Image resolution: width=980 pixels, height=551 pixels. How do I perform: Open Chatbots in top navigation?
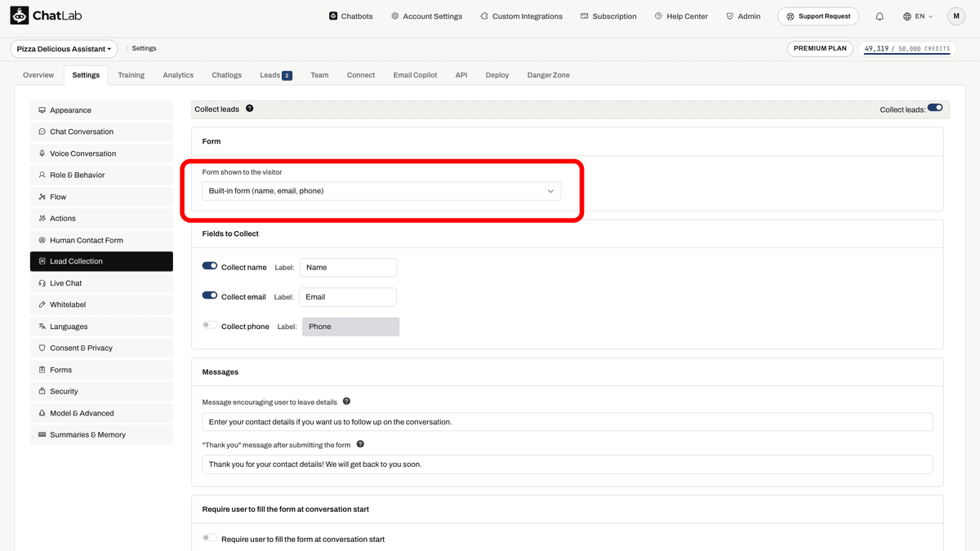(x=350, y=16)
